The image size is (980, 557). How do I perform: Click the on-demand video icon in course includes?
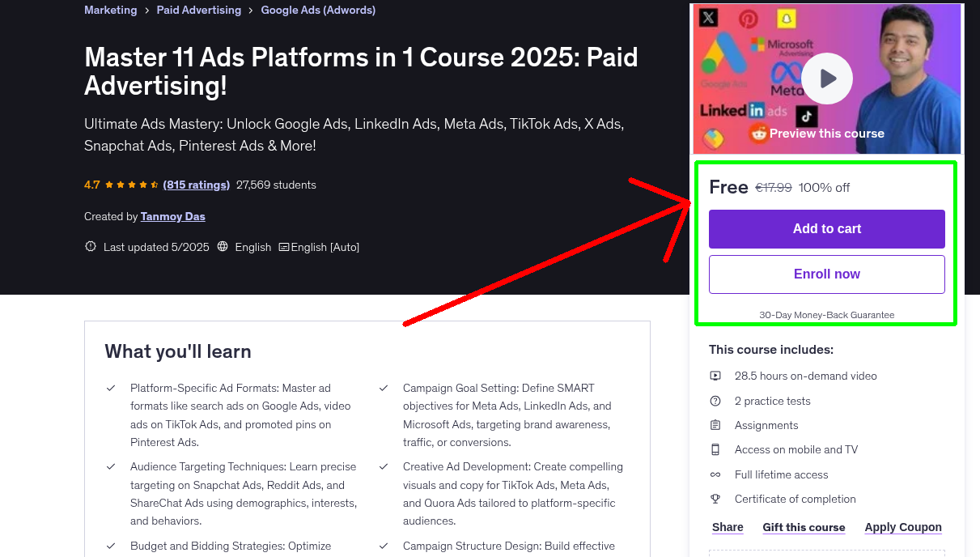point(715,376)
